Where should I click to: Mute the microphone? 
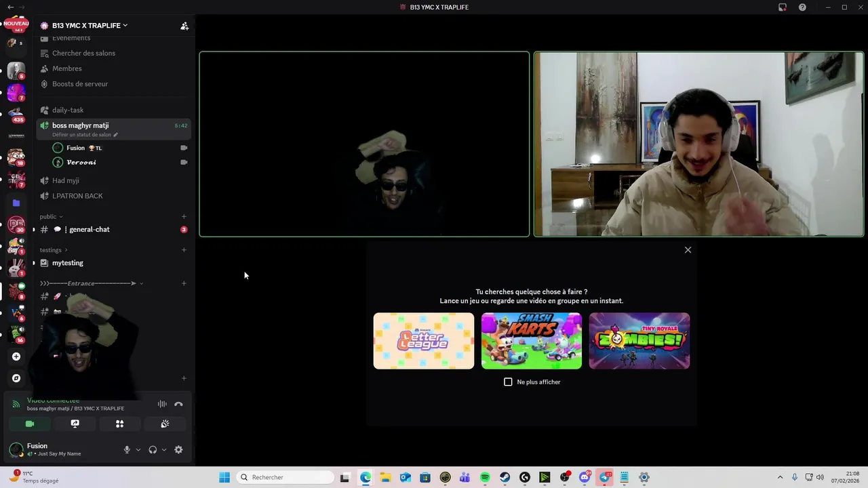(126, 449)
